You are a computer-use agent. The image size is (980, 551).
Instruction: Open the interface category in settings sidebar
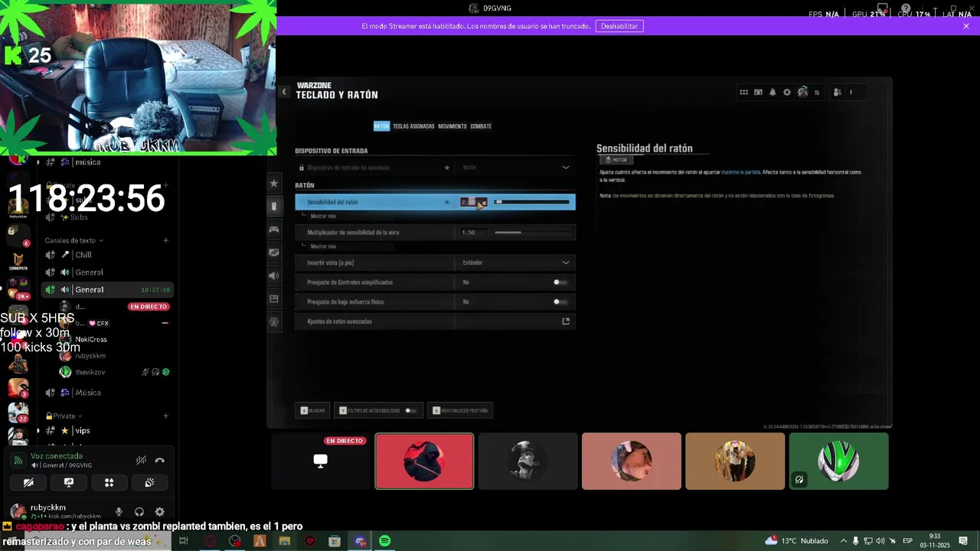274,298
